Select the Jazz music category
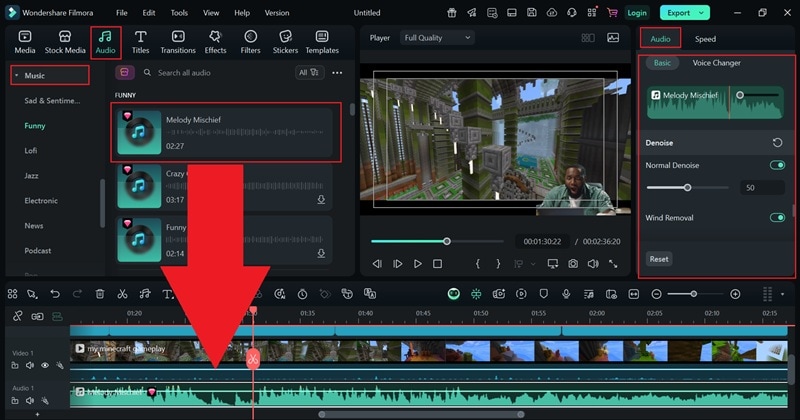The width and height of the screenshot is (800, 420). [x=31, y=176]
